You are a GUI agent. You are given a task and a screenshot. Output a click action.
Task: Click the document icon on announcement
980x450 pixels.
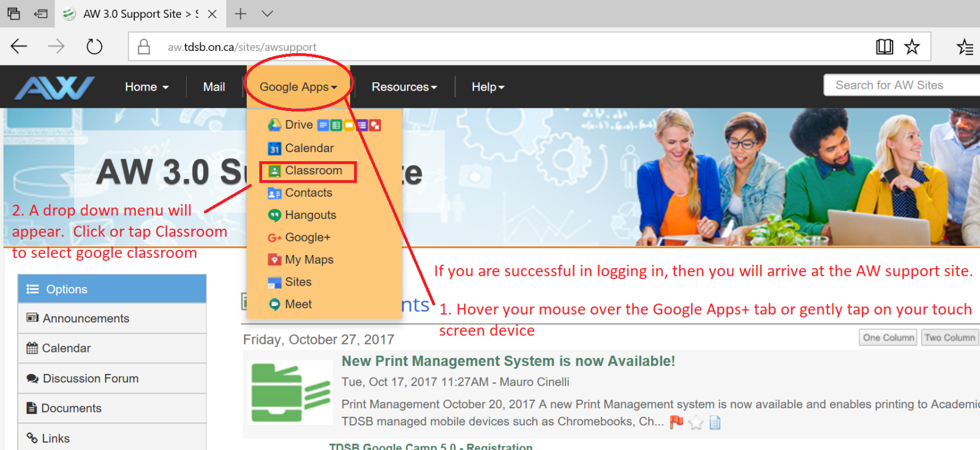pyautogui.click(x=715, y=422)
